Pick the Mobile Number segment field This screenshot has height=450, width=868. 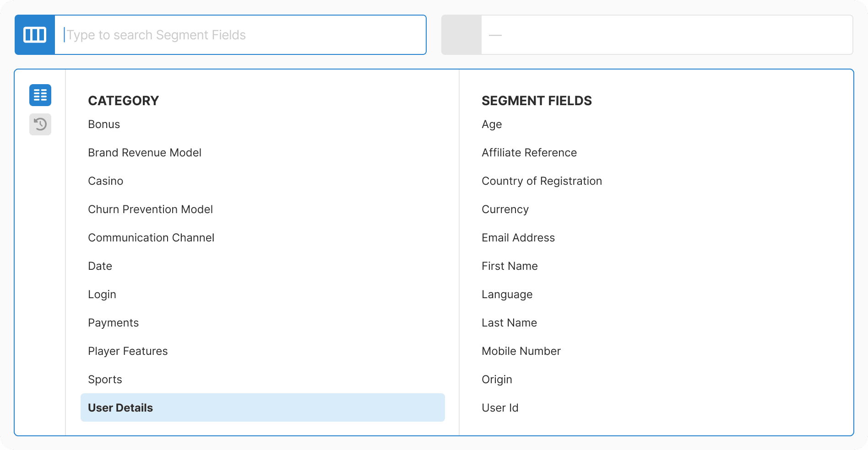click(521, 351)
